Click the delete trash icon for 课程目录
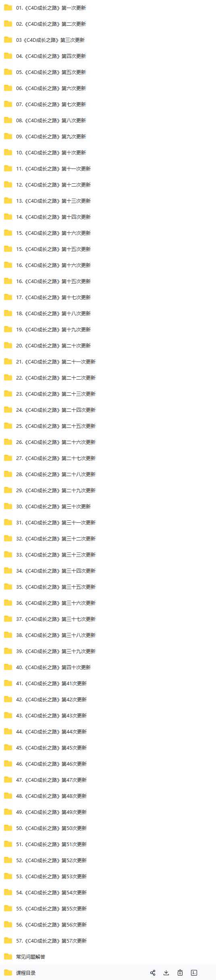 [180, 972]
